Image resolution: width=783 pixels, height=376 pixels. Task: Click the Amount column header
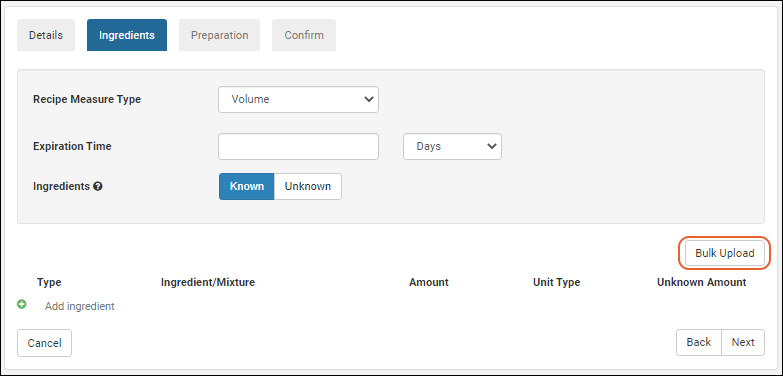(429, 283)
